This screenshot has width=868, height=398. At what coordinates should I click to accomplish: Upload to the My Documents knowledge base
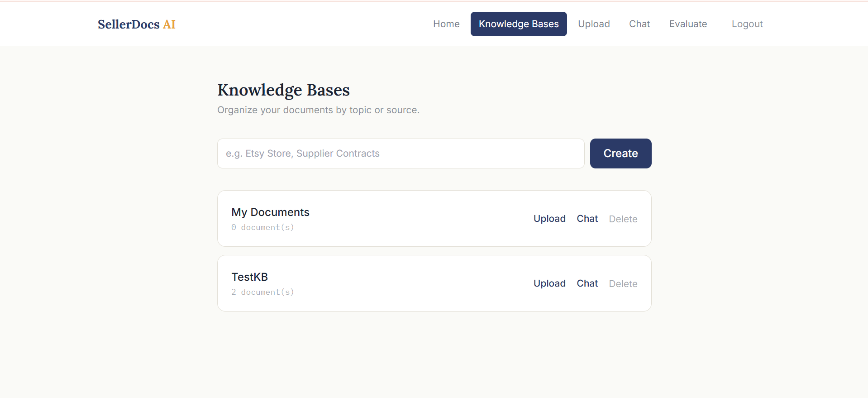[x=549, y=219]
